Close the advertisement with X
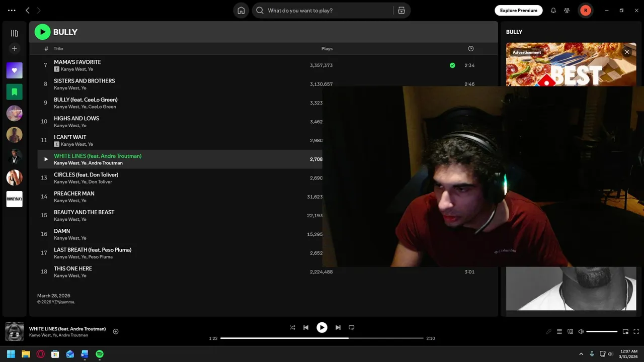This screenshot has height=362, width=644. tap(626, 52)
